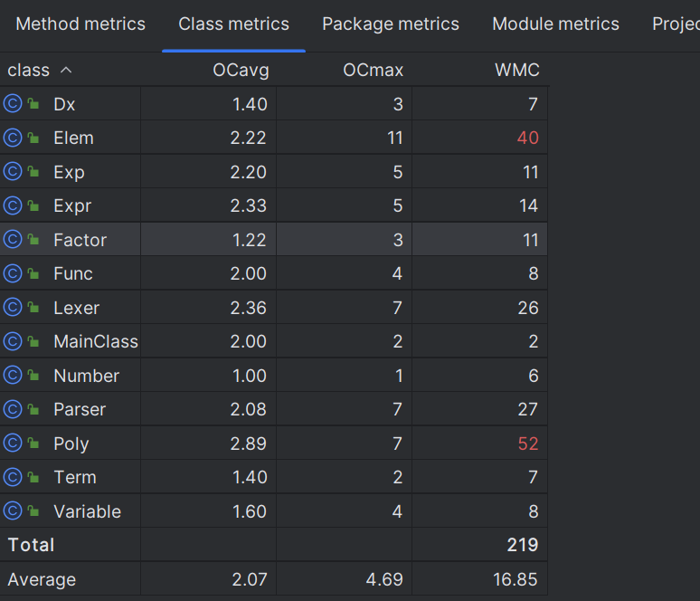
Task: Select the Expr class name
Action: coord(72,206)
